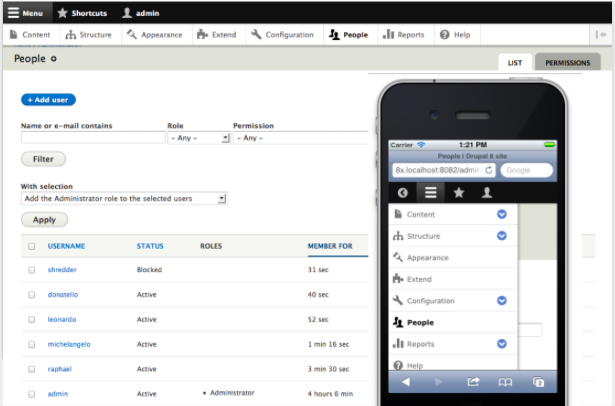The width and height of the screenshot is (615, 406).
Task: Open the With selection action dropdown
Action: click(x=124, y=198)
